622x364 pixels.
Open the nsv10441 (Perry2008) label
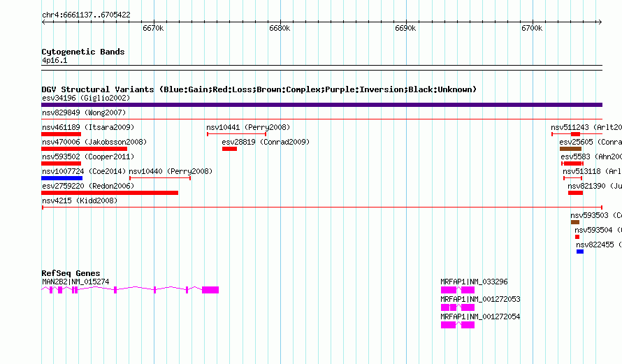point(248,127)
